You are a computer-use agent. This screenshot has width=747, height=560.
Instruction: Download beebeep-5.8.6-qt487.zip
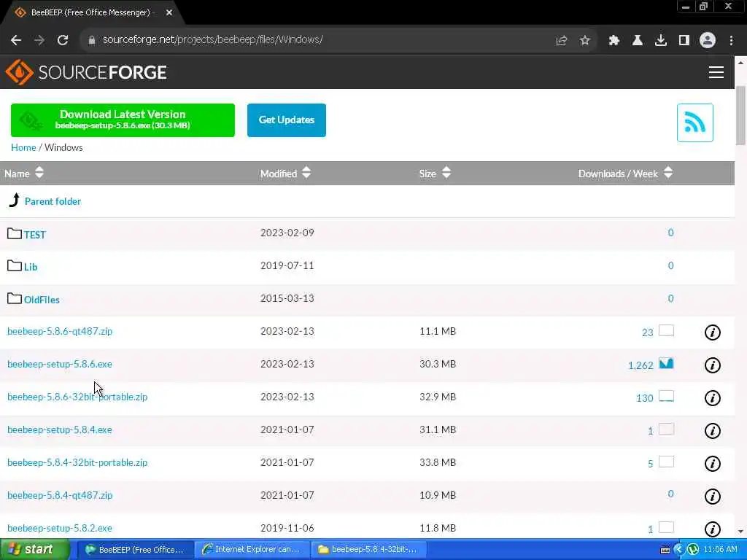60,332
